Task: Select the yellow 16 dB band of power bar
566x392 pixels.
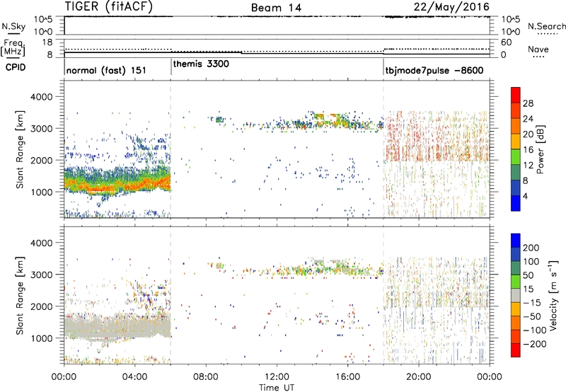Action: (516, 141)
